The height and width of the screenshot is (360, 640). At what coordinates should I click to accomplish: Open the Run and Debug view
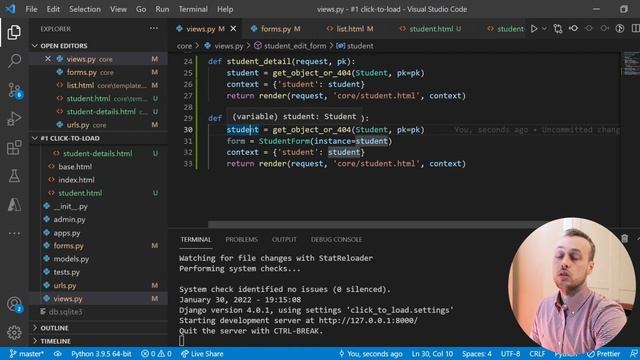point(14,119)
